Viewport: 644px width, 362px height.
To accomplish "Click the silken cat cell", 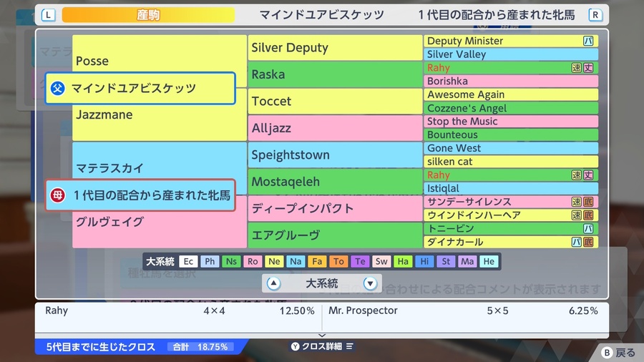I will [x=511, y=162].
